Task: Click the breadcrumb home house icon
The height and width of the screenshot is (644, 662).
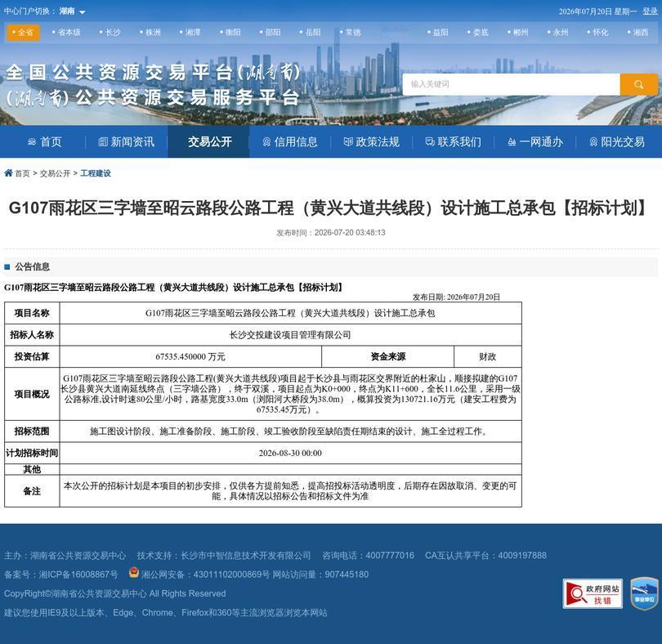Action: pos(8,172)
